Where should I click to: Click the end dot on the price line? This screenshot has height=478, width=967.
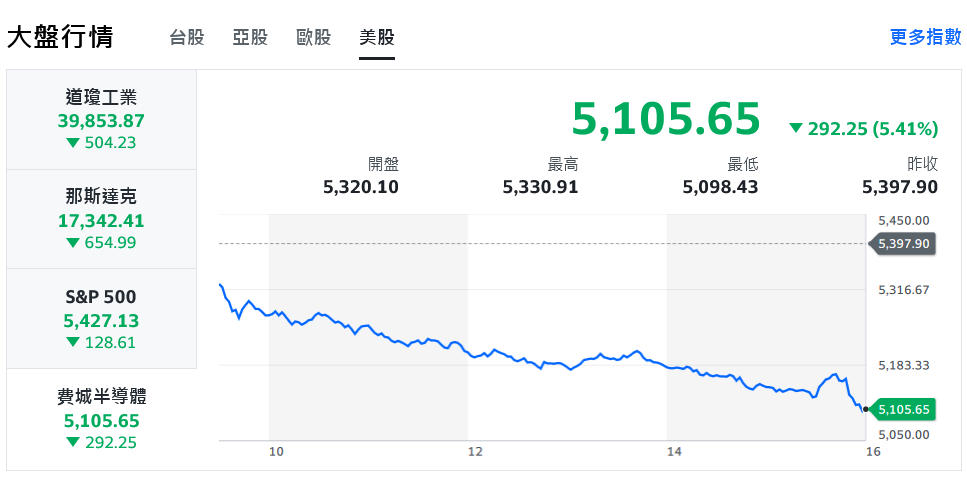pyautogui.click(x=865, y=409)
